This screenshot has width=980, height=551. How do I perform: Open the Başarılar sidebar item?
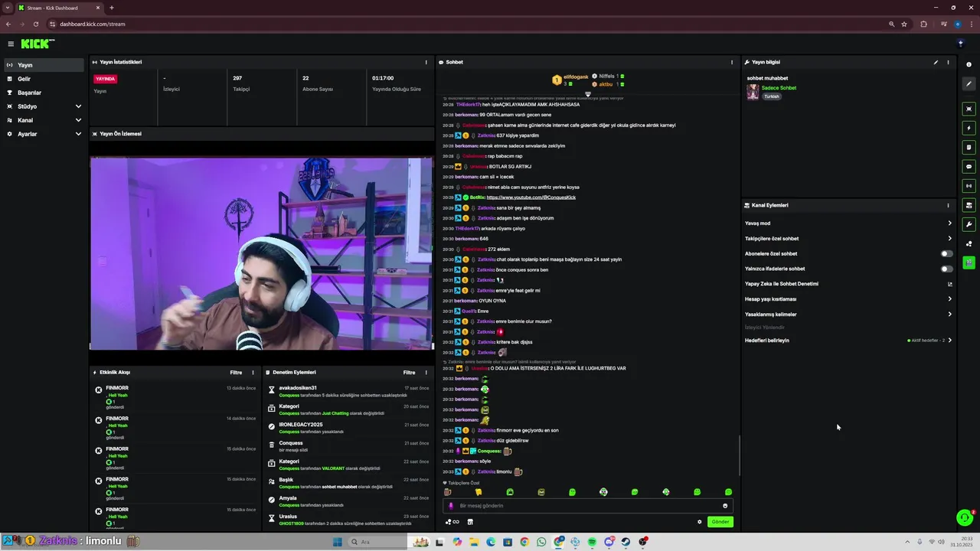click(43, 93)
